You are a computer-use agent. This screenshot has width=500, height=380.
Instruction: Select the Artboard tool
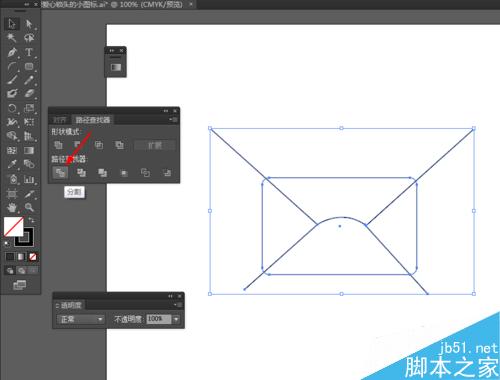tap(12, 194)
